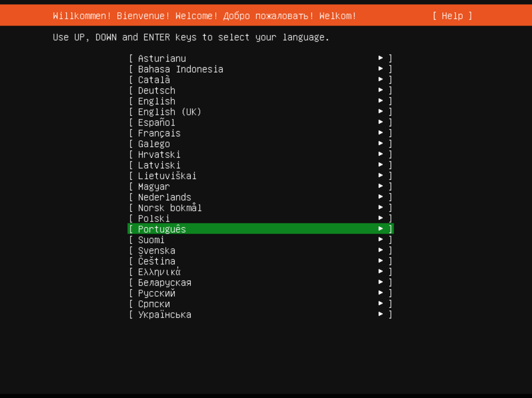Image resolution: width=532 pixels, height=398 pixels.
Task: Open the Help menu
Action: [x=452, y=15]
